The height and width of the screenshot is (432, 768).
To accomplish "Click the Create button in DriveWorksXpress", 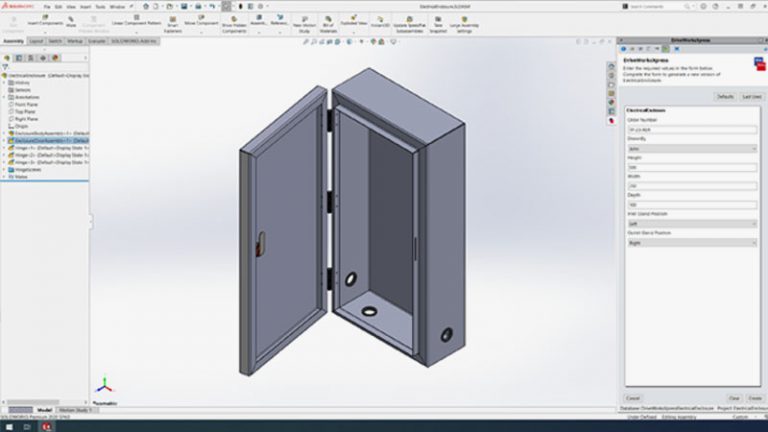I will tap(755, 398).
